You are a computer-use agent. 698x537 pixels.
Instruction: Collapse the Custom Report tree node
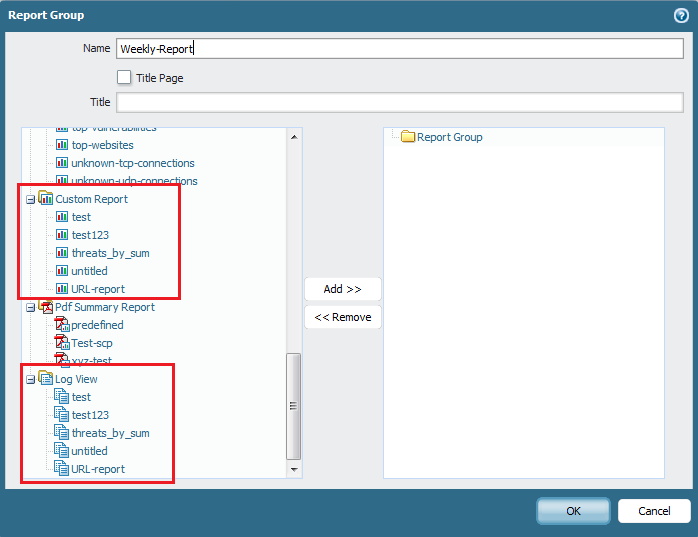tap(30, 199)
